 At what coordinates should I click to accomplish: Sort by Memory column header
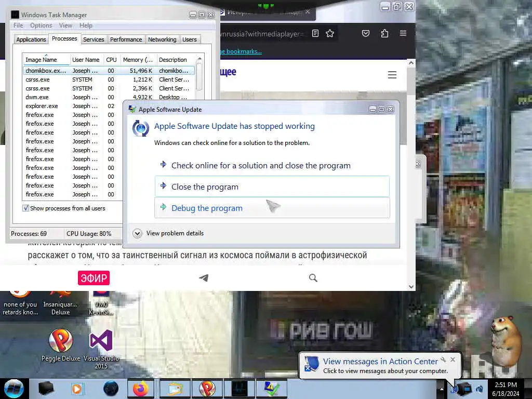point(138,60)
